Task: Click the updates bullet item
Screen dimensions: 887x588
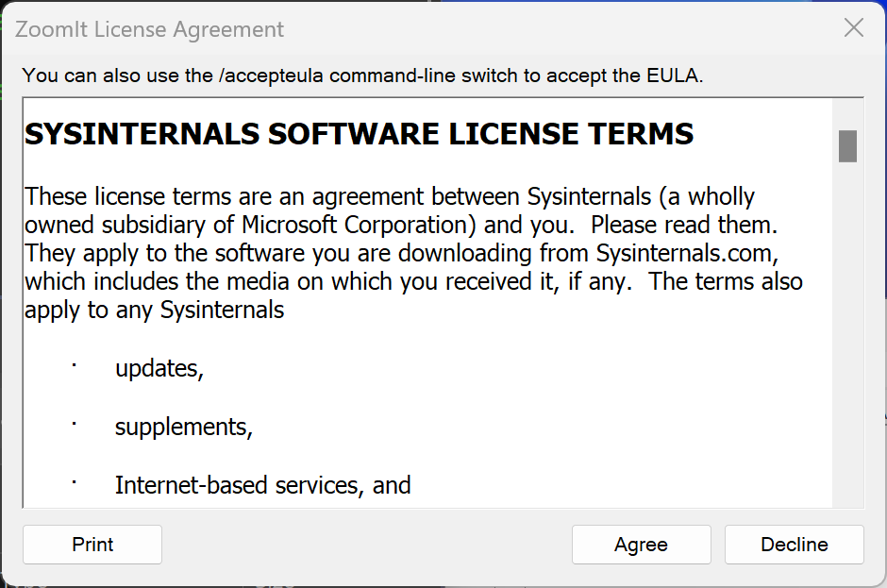Action: [x=159, y=368]
